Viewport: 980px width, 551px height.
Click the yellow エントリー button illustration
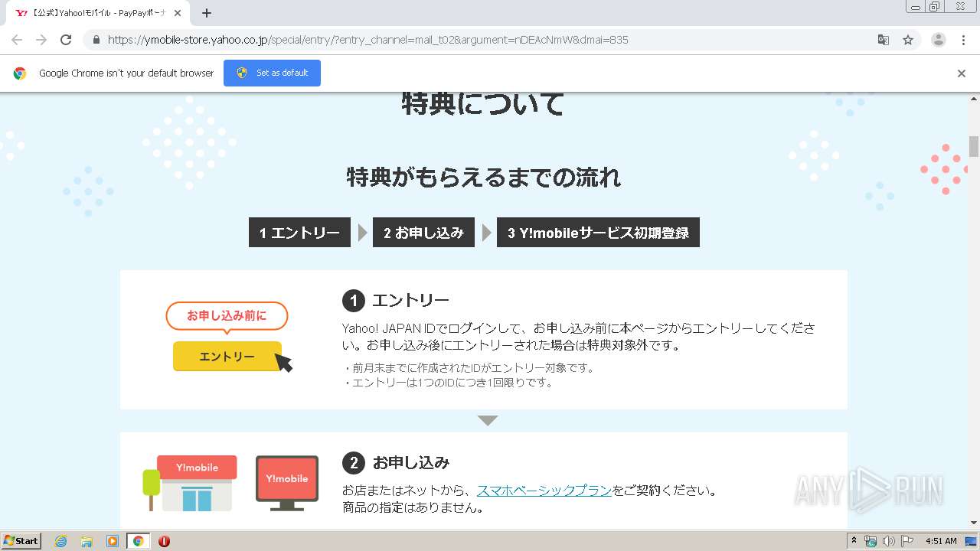[227, 357]
